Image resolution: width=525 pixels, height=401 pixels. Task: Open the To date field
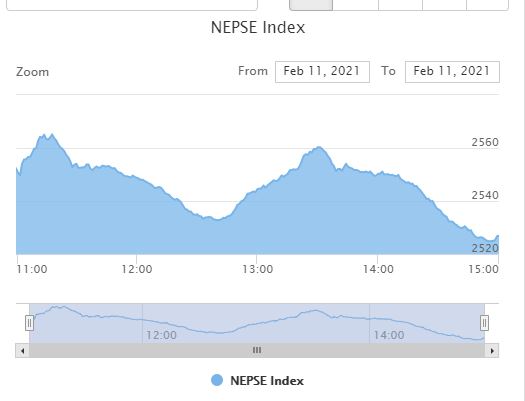coord(452,72)
